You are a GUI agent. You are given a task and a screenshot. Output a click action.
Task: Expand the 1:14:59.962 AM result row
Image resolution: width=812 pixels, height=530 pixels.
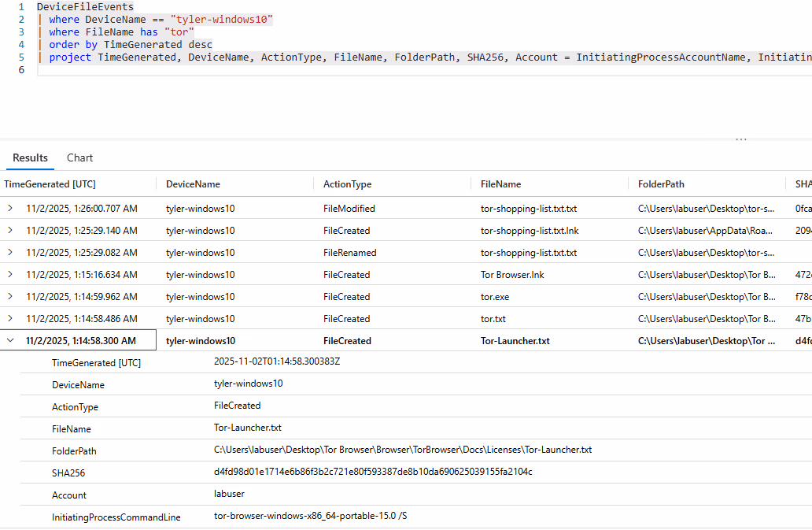tap(10, 296)
